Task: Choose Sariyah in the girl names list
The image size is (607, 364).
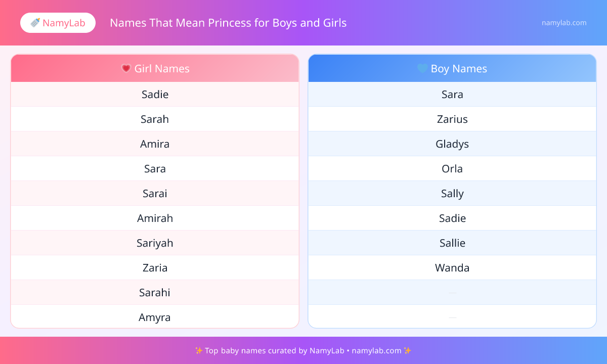Action: (155, 243)
